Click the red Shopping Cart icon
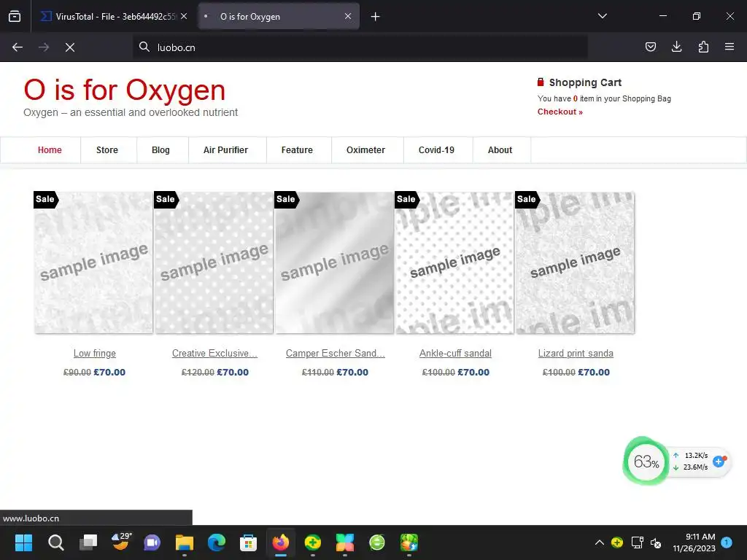 (541, 82)
